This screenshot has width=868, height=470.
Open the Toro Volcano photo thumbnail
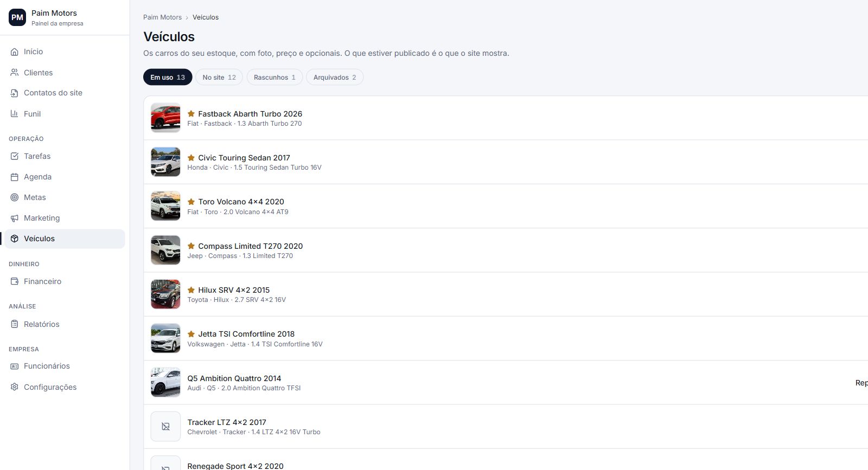pos(165,206)
